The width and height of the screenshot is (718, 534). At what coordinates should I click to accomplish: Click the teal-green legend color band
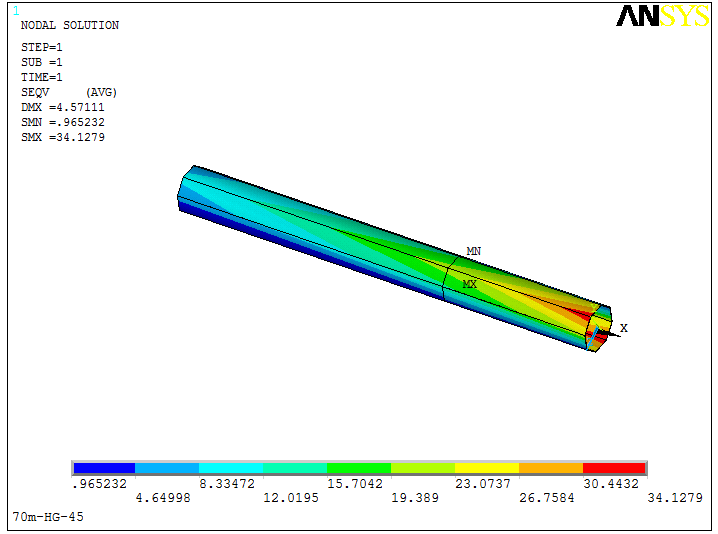coord(295,468)
